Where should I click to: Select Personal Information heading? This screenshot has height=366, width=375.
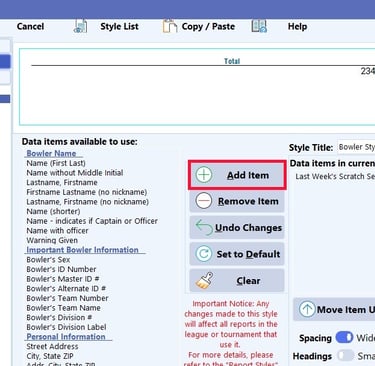[66, 337]
